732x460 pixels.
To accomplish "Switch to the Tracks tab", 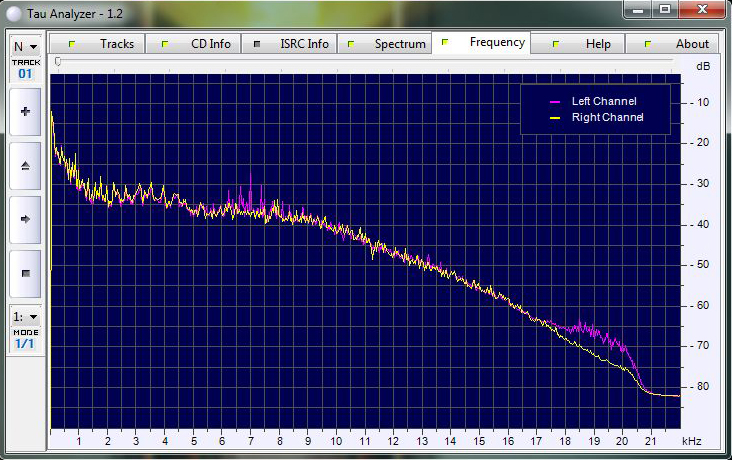I will coord(116,44).
